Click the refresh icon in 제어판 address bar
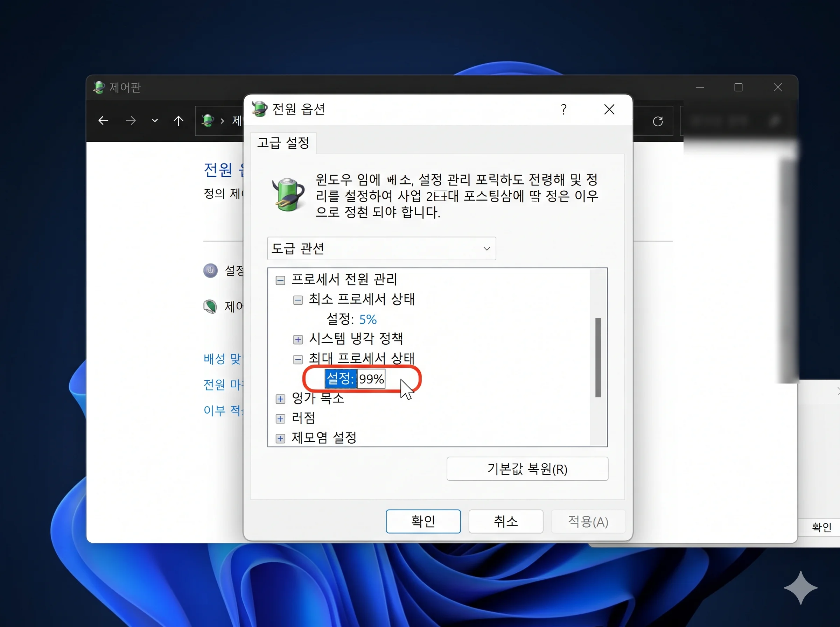 click(658, 121)
